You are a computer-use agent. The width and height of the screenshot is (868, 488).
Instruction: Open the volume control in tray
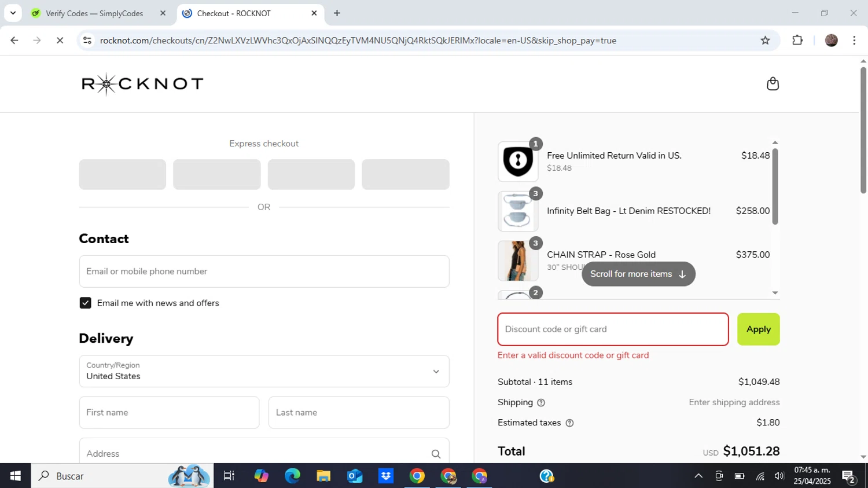(779, 476)
